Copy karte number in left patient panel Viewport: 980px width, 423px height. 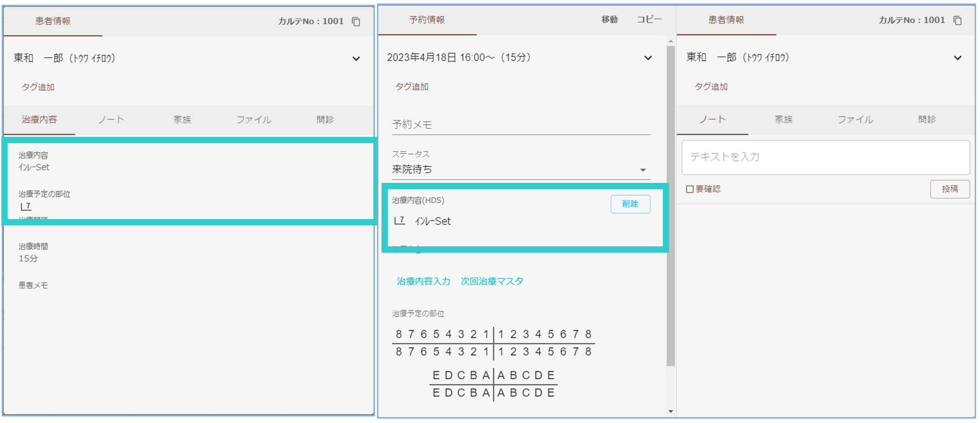tap(356, 21)
